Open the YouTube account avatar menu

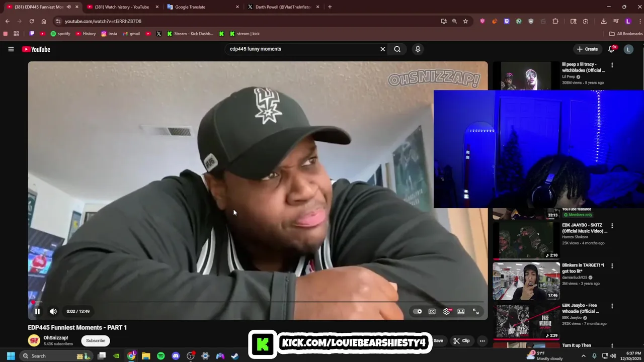coord(628,49)
